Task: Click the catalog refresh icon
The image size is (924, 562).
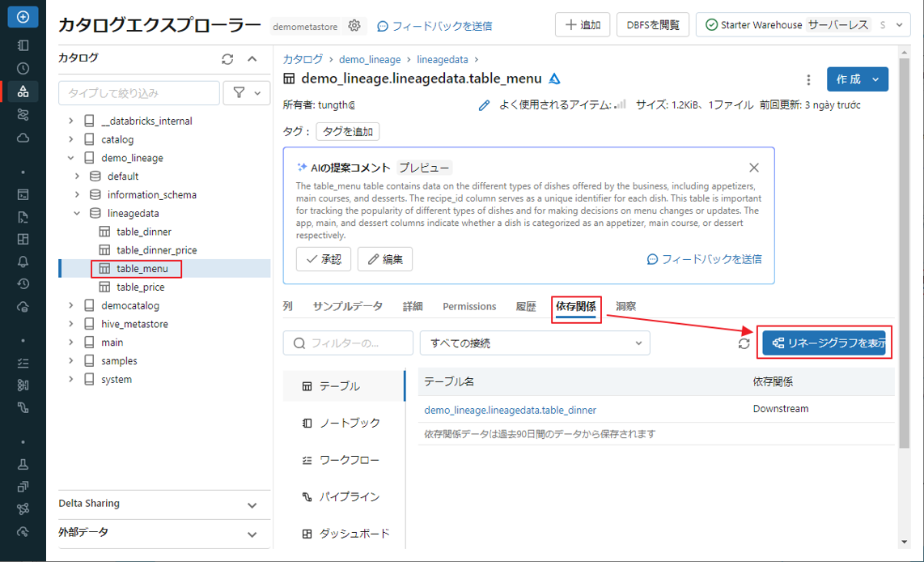Action: coord(227,59)
